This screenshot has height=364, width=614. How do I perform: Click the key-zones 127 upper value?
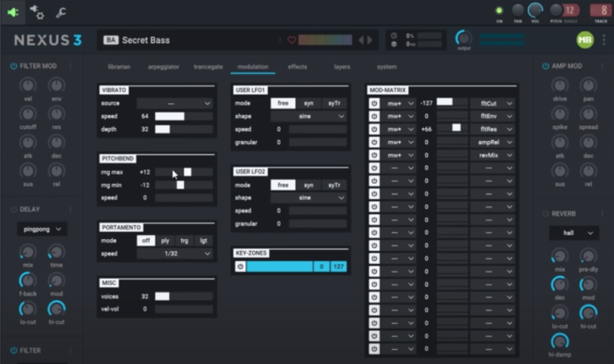pos(338,267)
